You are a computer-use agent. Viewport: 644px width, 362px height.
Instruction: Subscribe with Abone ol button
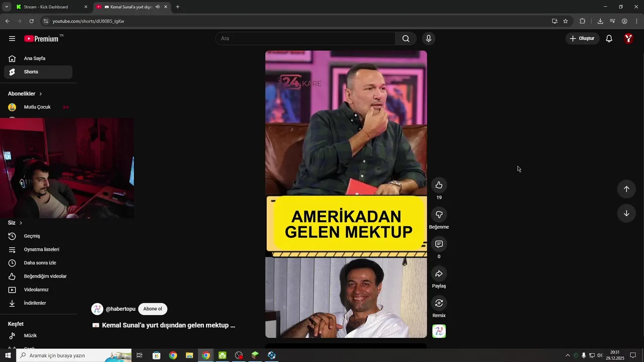point(153,309)
